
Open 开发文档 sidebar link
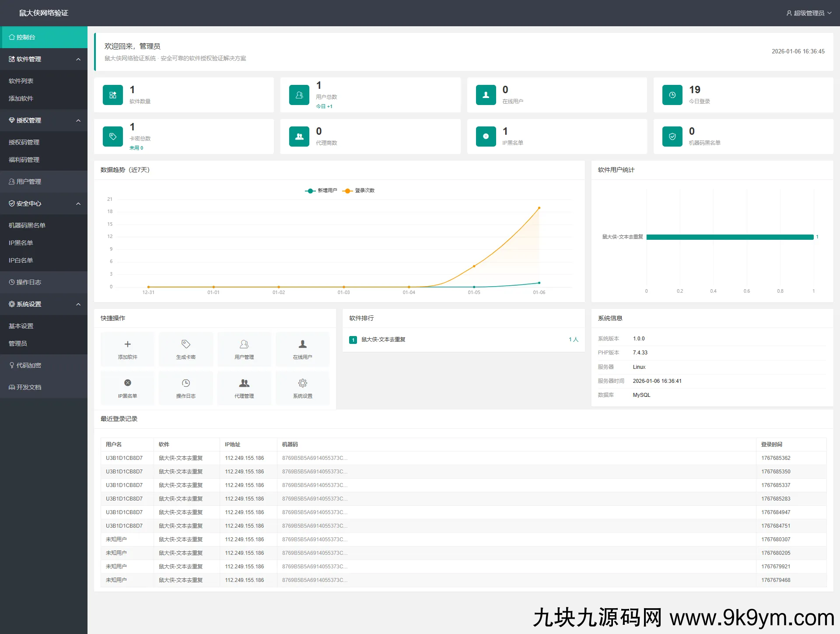click(29, 387)
